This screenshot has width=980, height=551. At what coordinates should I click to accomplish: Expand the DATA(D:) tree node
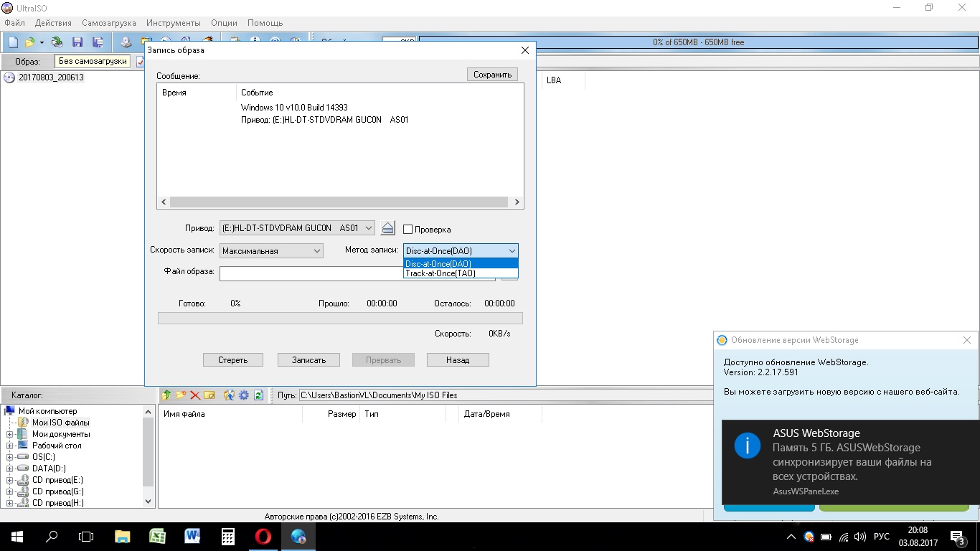pos(10,468)
